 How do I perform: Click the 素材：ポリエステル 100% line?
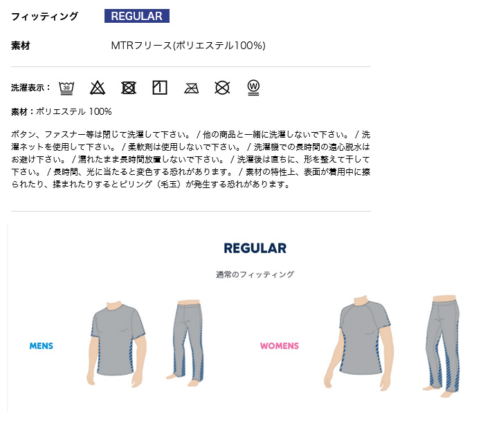point(62,111)
